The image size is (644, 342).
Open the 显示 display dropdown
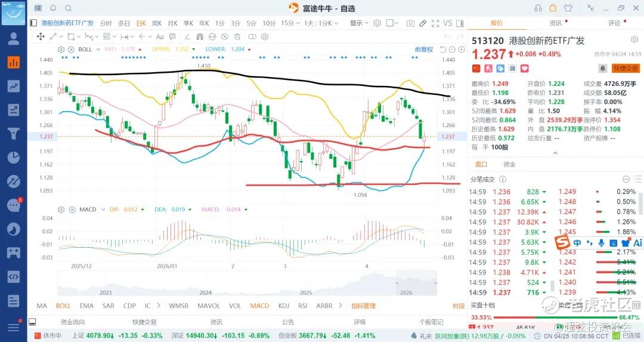tap(359, 23)
